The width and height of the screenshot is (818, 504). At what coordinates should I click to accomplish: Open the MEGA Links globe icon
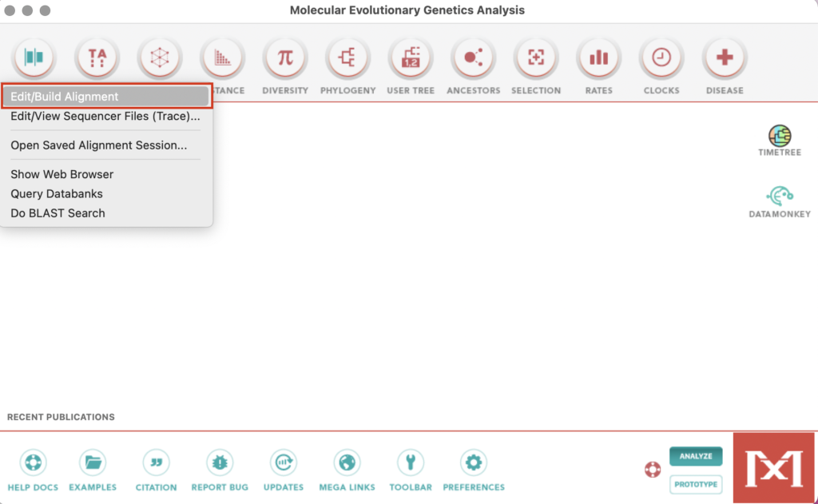click(x=347, y=462)
